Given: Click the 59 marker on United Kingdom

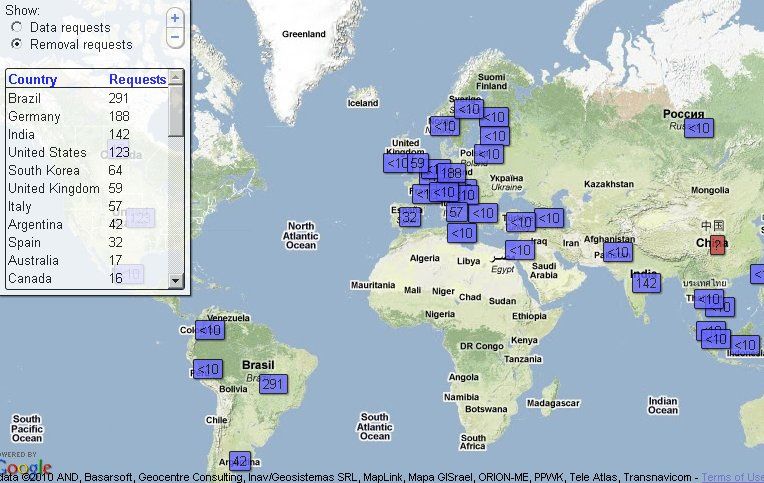Looking at the screenshot, I should (x=418, y=163).
